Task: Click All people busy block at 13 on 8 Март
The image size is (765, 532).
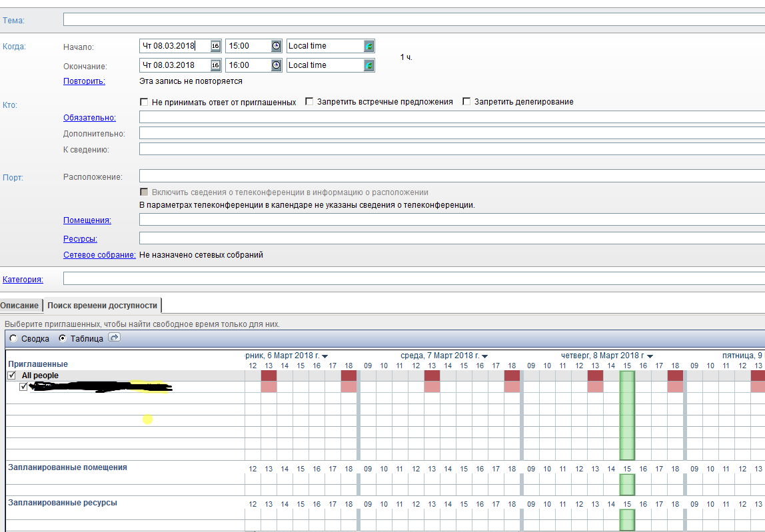Action: pyautogui.click(x=595, y=376)
